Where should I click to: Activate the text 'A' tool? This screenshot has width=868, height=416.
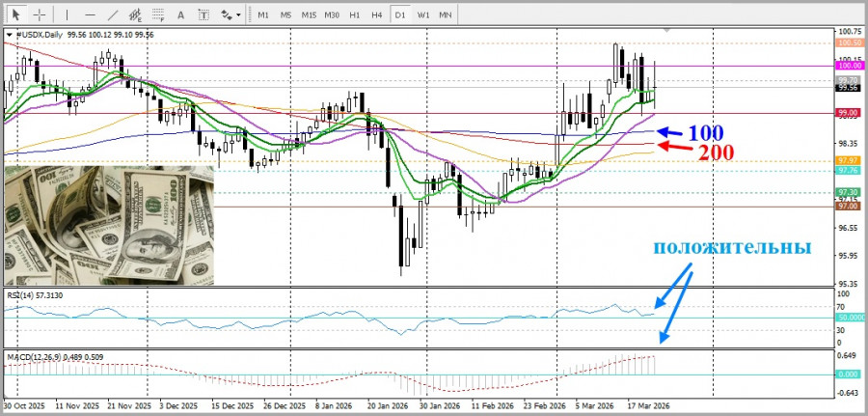coord(180,14)
